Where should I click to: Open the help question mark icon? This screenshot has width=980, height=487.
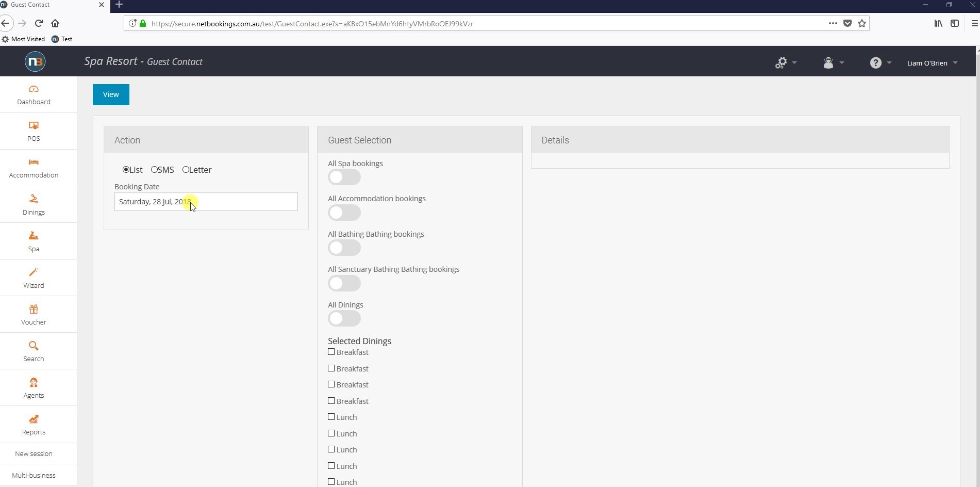[875, 63]
